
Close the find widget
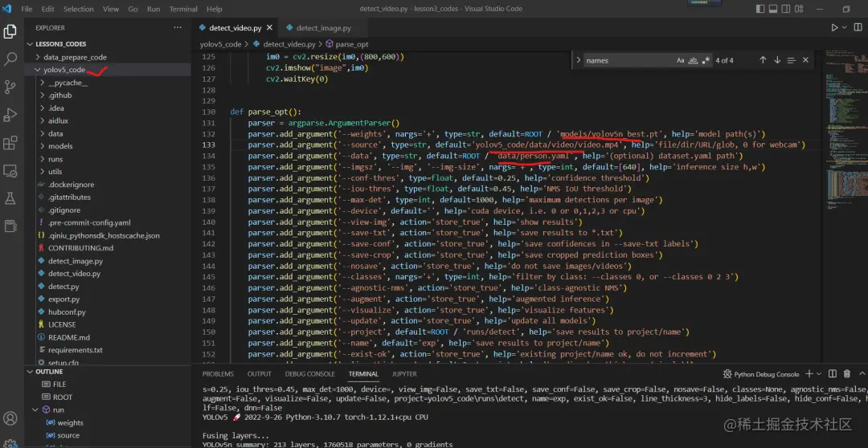tap(805, 60)
